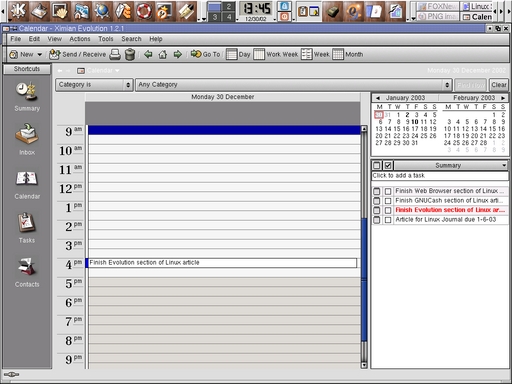The image size is (512, 384).
Task: Go to previous month in mini calendar
Action: [378, 98]
